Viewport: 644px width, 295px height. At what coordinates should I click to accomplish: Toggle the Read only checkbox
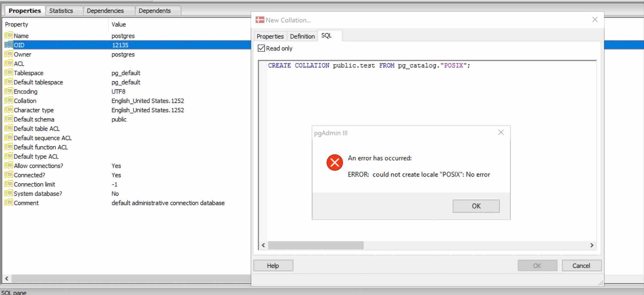tap(261, 48)
